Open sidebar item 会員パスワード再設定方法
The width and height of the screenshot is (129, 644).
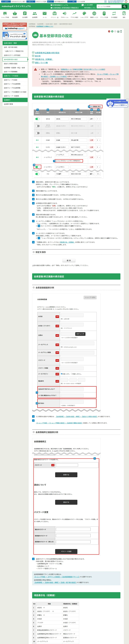pos(15,51)
